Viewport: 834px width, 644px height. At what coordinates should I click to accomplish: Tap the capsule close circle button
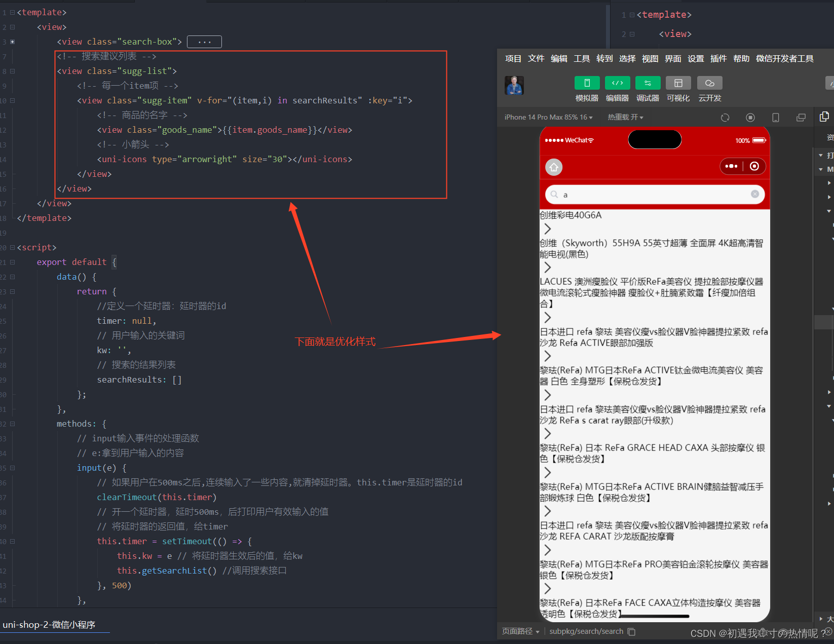tap(754, 166)
